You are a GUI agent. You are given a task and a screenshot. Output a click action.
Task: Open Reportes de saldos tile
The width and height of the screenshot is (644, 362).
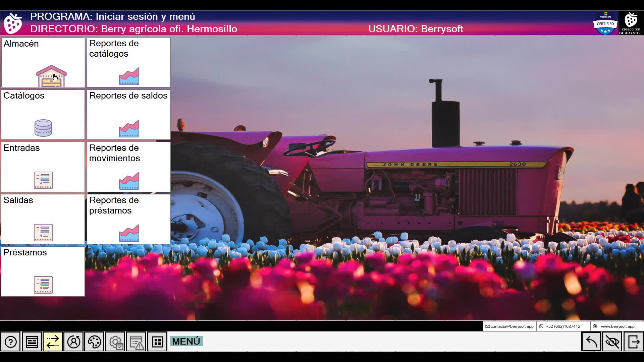click(x=129, y=115)
